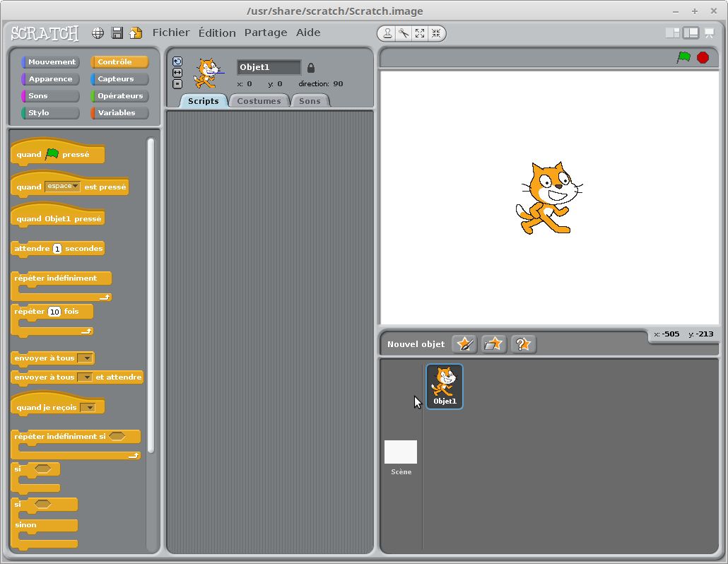Get a surprise sprite

click(x=523, y=344)
